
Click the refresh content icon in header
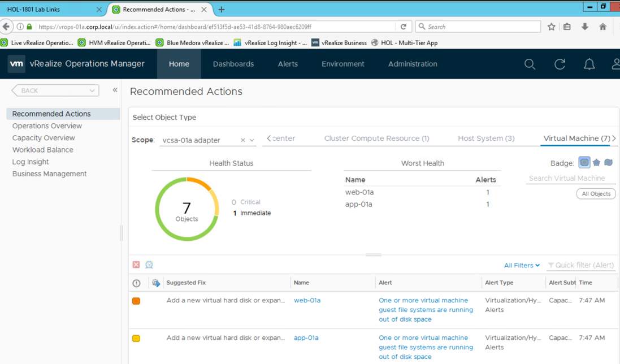[x=560, y=64]
